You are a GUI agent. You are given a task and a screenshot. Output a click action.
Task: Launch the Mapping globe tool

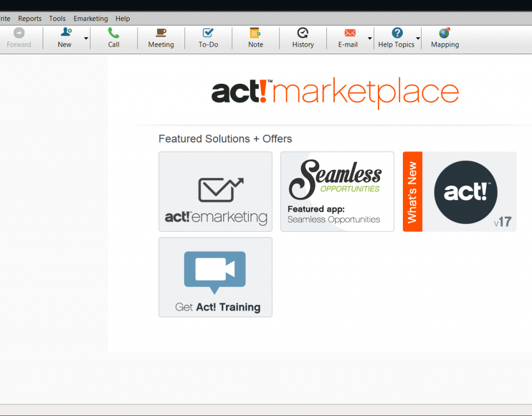[445, 38]
